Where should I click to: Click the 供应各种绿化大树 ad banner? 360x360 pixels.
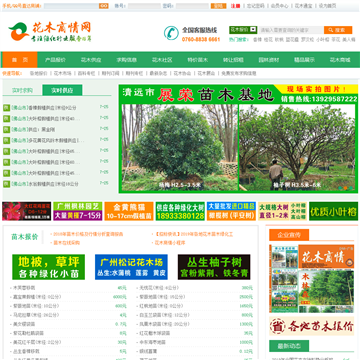180,211
